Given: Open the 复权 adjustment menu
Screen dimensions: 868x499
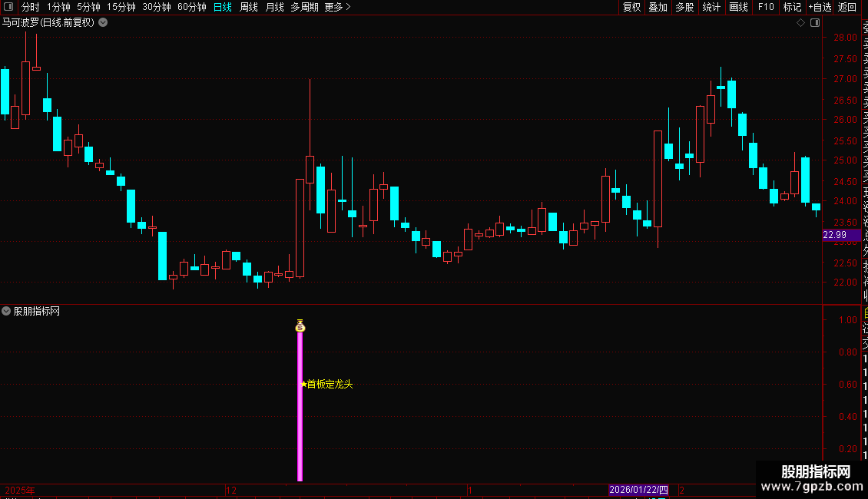Looking at the screenshot, I should pos(631,7).
